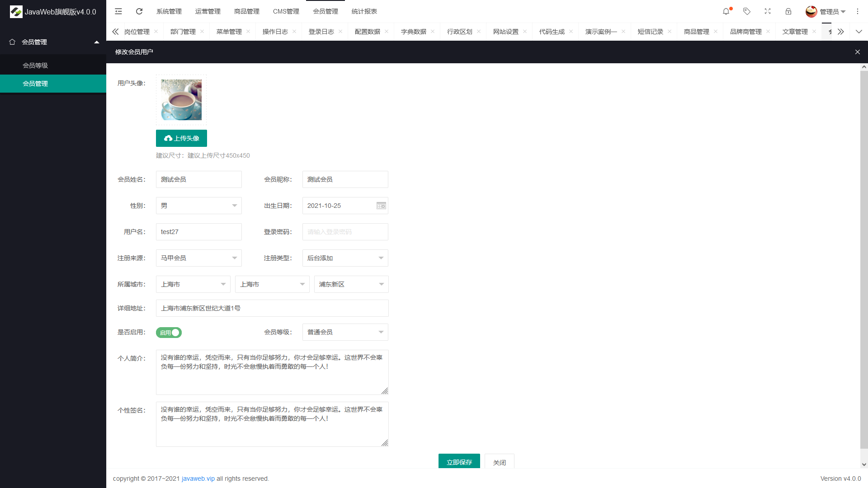Screen dimensions: 868x488
Task: Click the scrollbar down arrow
Action: tap(864, 465)
